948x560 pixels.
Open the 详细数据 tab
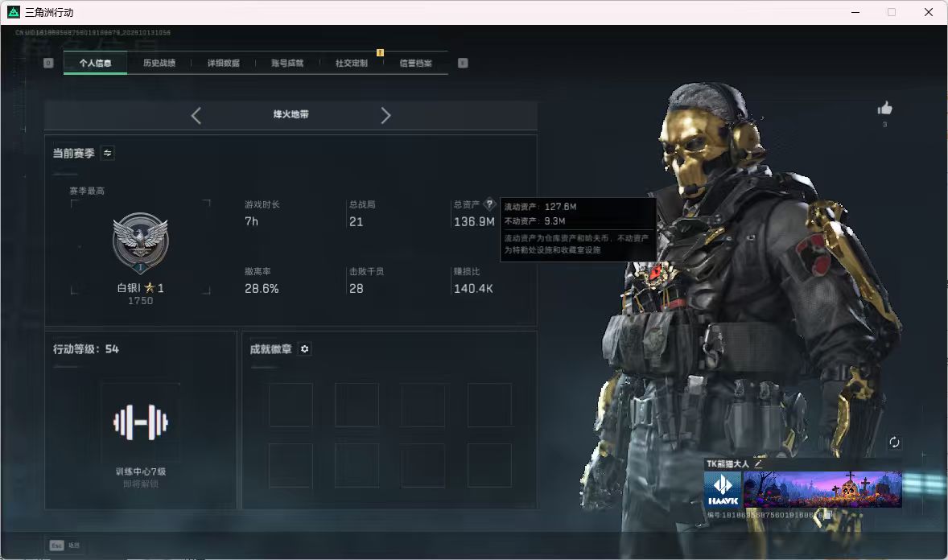(223, 63)
